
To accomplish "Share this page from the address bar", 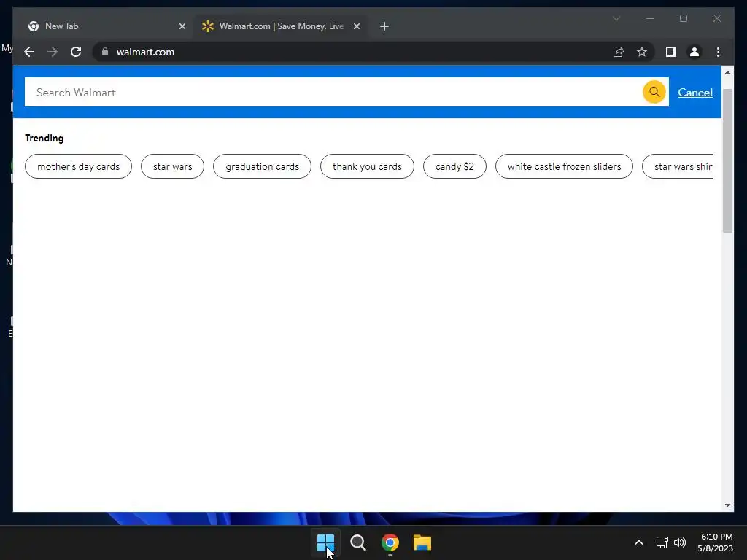I will pyautogui.click(x=619, y=52).
